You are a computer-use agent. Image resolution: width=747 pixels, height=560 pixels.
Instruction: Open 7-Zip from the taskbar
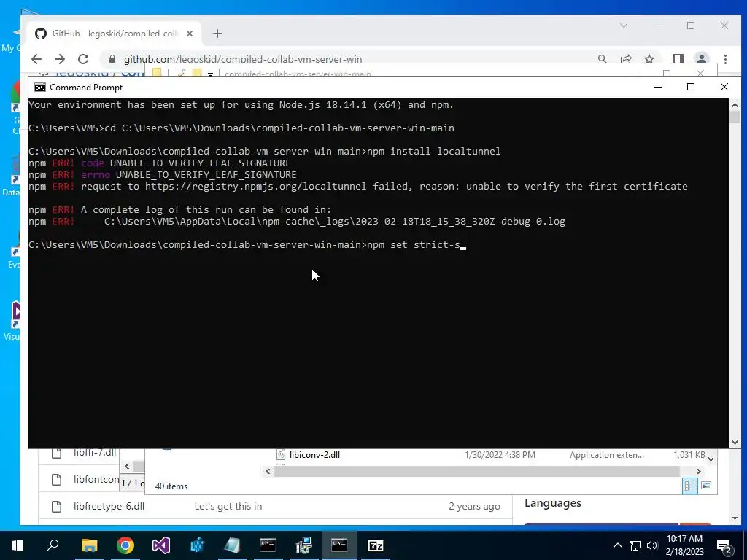click(376, 545)
